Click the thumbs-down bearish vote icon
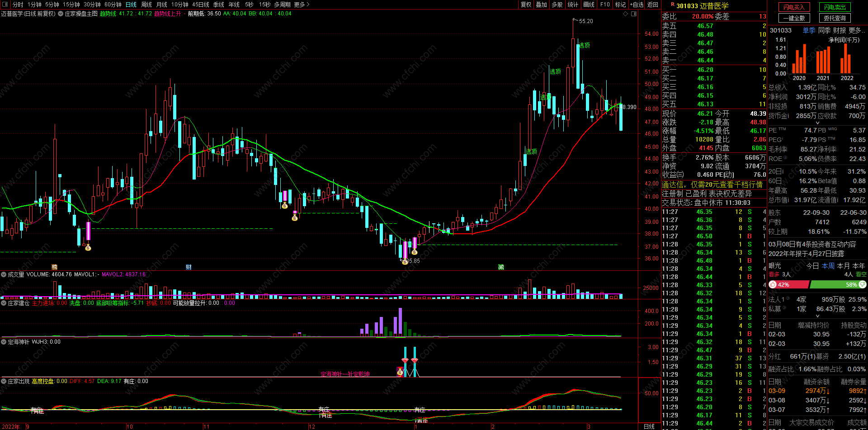Viewport: 868px width, 430px height. click(863, 284)
